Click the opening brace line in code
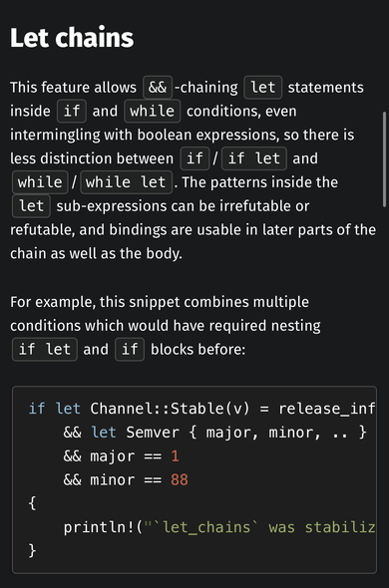This screenshot has width=389, height=588. click(32, 503)
